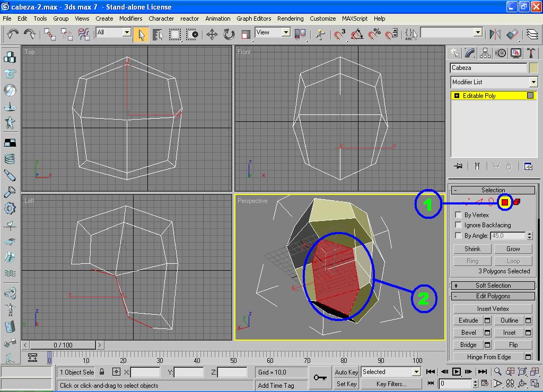543x392 pixels.
Task: Click the Align tool icon
Action: tap(512, 34)
